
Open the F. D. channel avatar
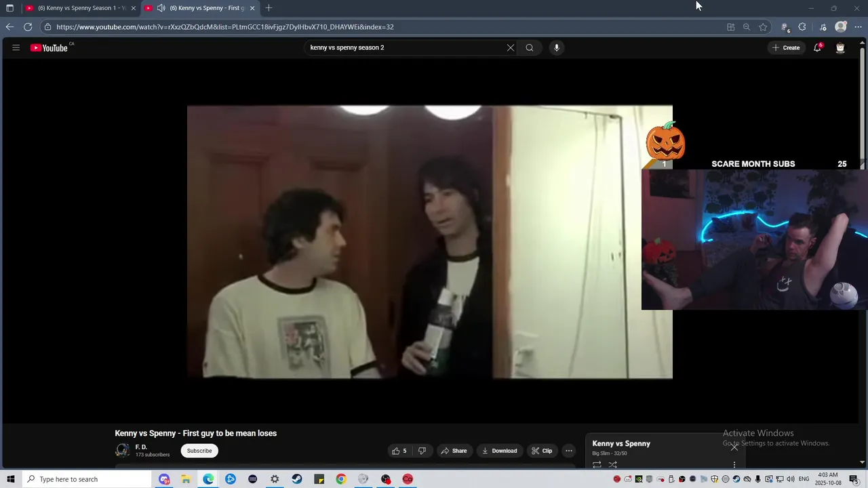point(123,450)
